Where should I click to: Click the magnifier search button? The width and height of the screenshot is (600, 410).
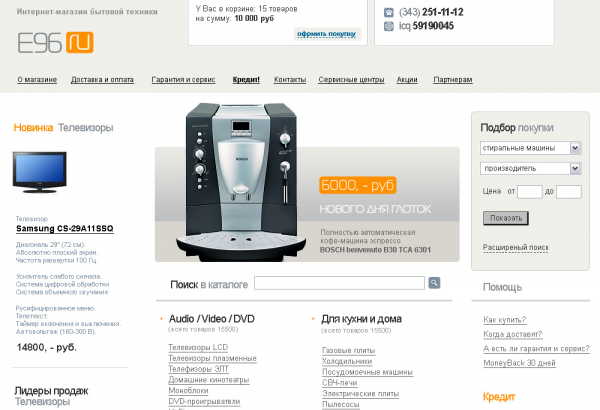[x=434, y=283]
